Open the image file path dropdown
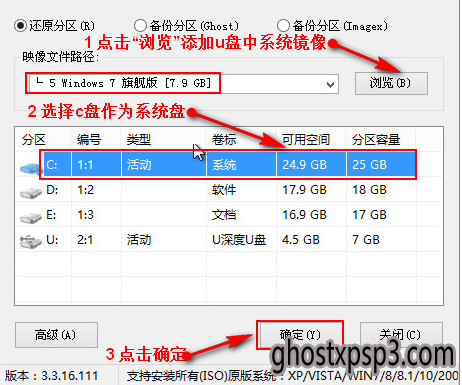 (x=330, y=84)
